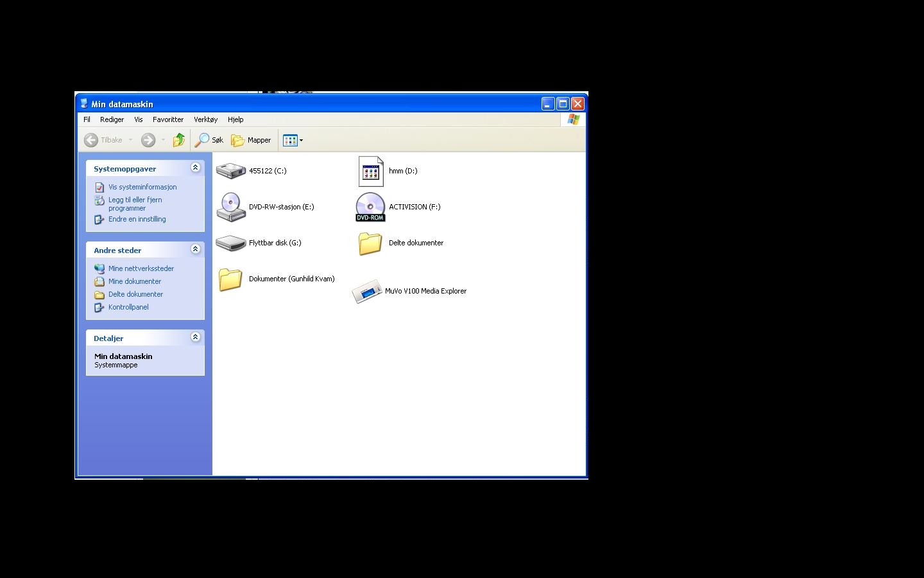Viewport: 924px width, 578px height.
Task: Click sidebar folder icon beside Delte dokumenter
Action: click(99, 295)
